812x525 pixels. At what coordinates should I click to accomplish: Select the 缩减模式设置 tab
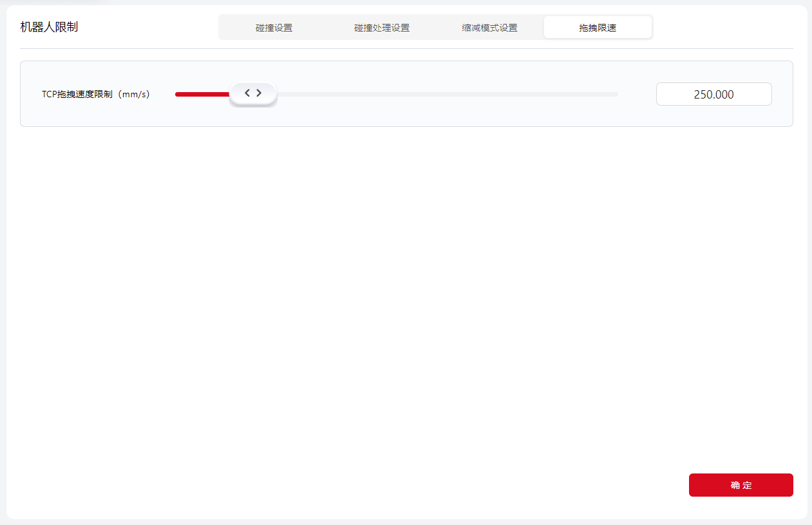coord(489,28)
